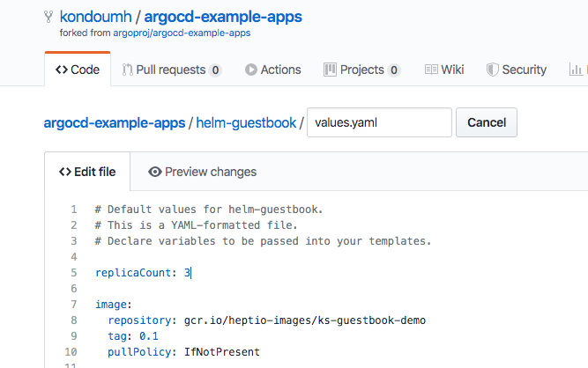This screenshot has height=368, width=588.
Task: Switch to the Actions tab
Action: [x=273, y=70]
